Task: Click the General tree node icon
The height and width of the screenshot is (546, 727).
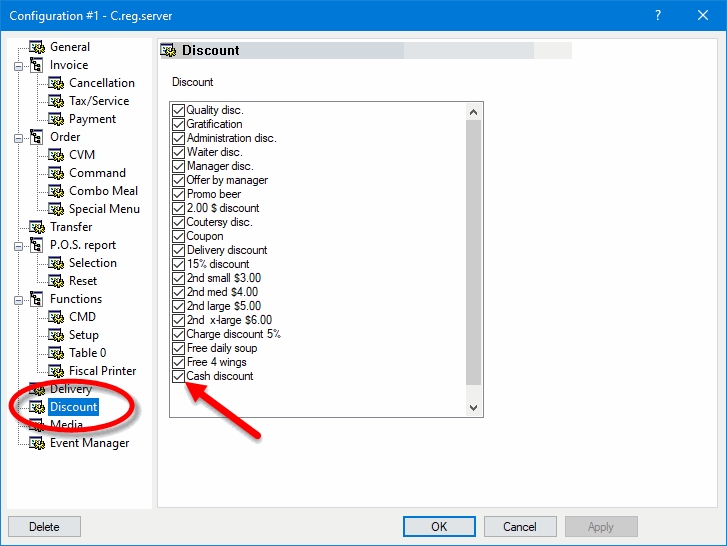Action: pos(37,47)
